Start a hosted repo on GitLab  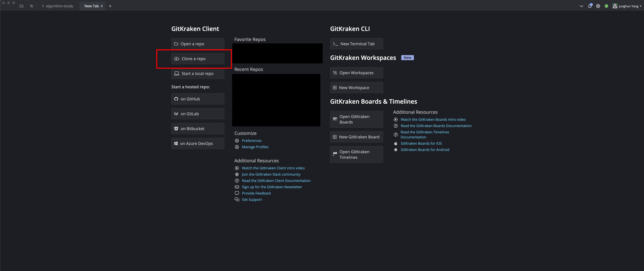pyautogui.click(x=197, y=114)
